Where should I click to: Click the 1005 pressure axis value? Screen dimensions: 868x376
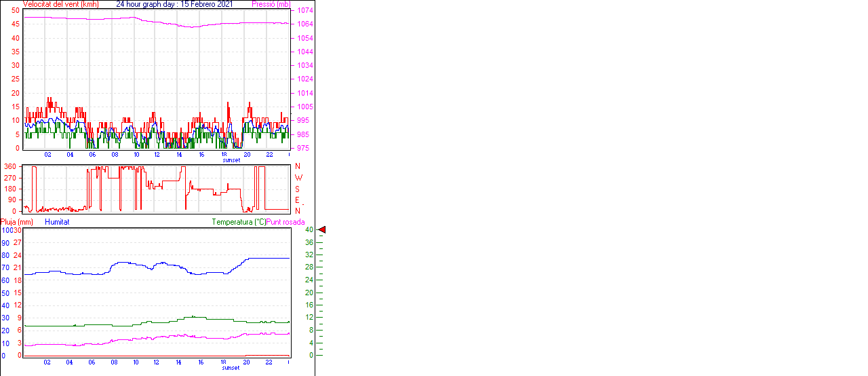(302, 107)
